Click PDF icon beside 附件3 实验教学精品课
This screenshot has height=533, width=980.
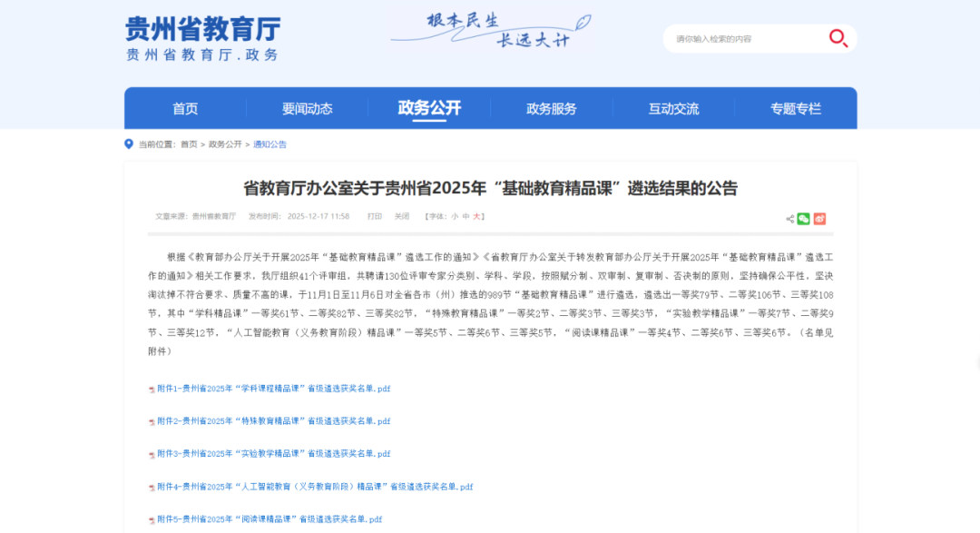pos(152,454)
